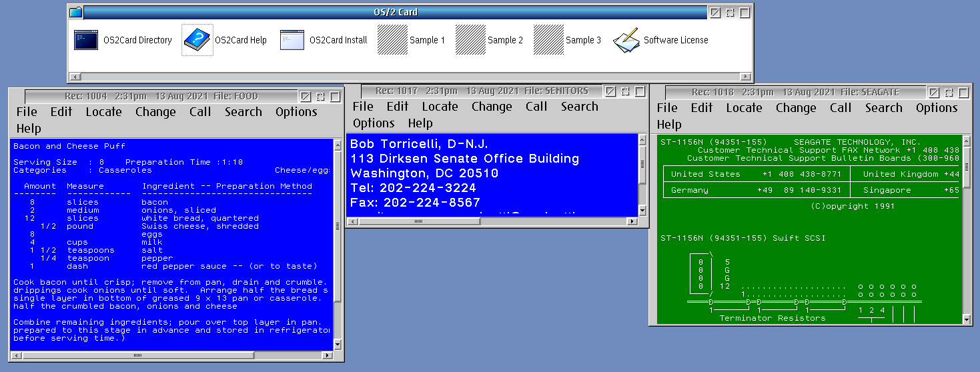Open the Sample 1 icon
Screen dimensions: 980x372
(x=392, y=40)
